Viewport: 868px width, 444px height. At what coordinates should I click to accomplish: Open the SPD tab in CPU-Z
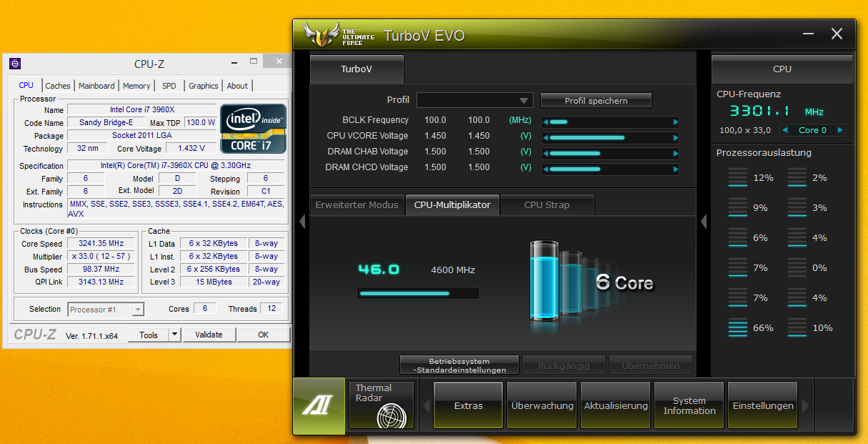point(169,86)
